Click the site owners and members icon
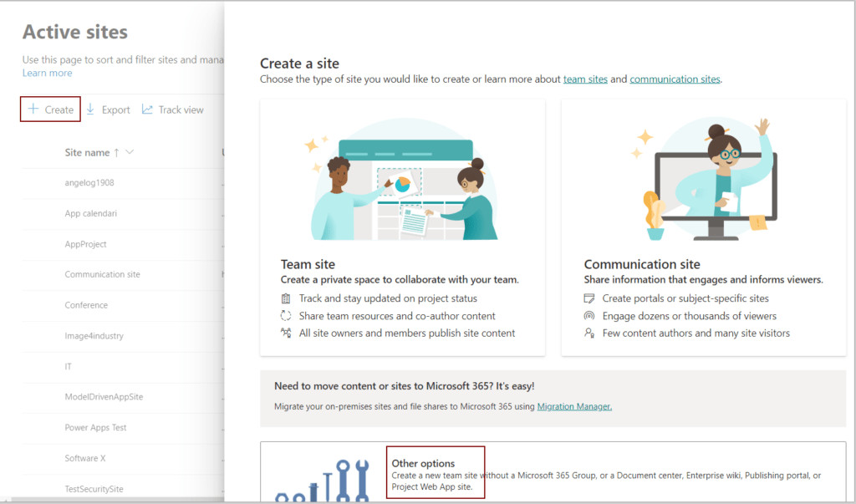Screen dimensions: 856x504 click(x=286, y=333)
